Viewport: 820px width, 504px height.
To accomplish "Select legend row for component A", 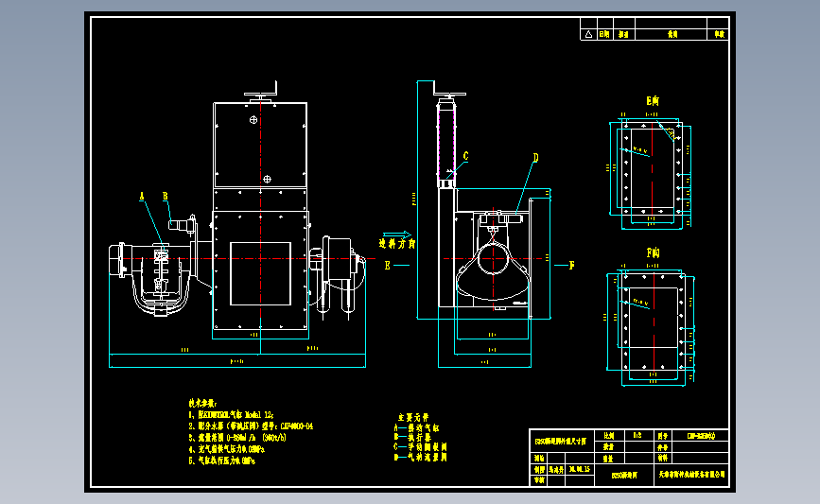I will (416, 427).
